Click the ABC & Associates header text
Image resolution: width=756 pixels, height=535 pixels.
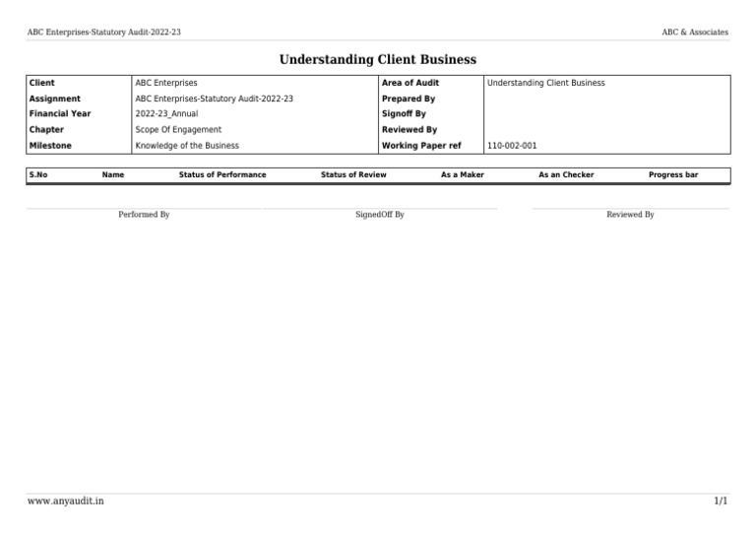pos(695,32)
